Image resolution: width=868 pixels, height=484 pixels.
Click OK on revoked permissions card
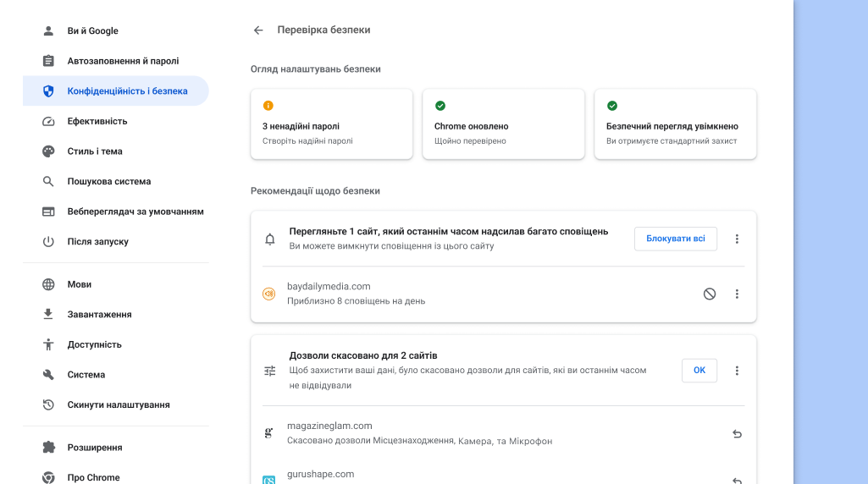[x=699, y=370]
